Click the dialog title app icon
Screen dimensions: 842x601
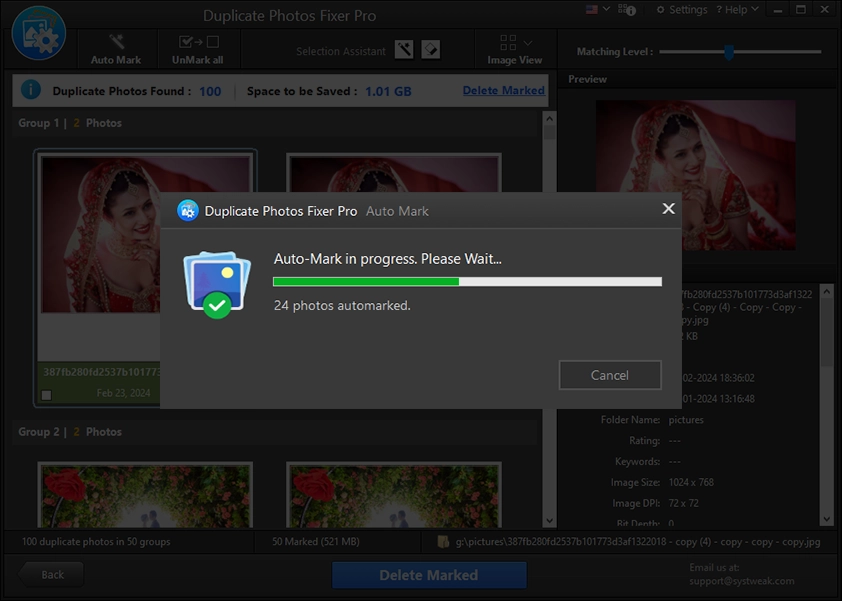[188, 211]
